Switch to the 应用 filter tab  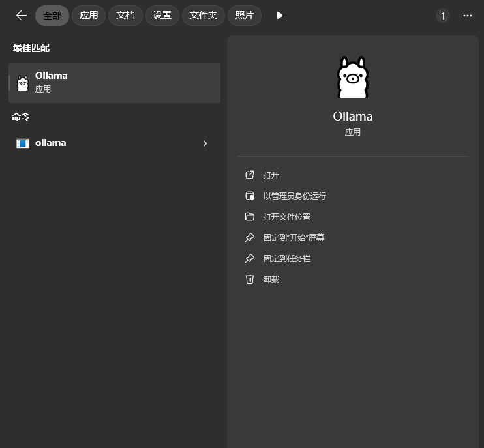pyautogui.click(x=89, y=16)
